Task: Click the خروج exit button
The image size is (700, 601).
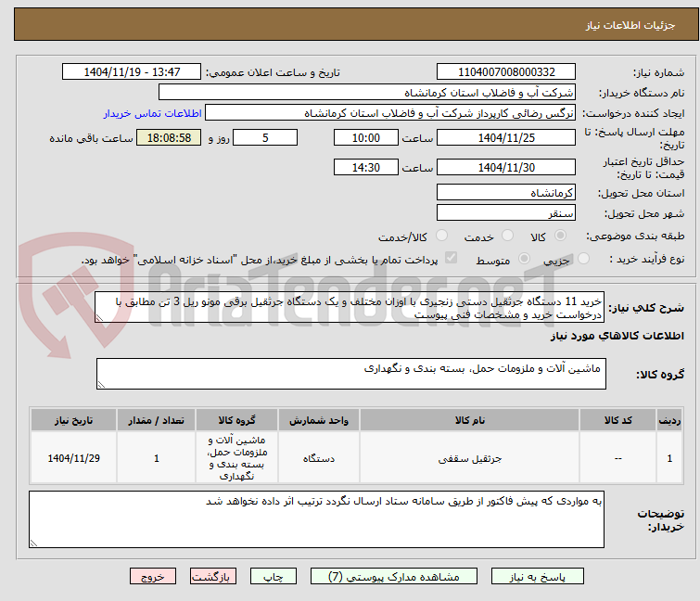Action: (x=153, y=576)
